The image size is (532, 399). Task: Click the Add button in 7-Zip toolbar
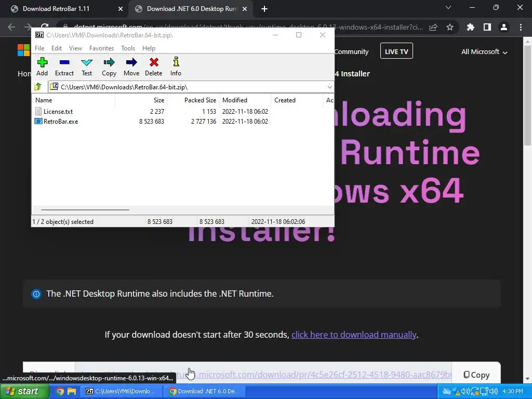tap(42, 67)
